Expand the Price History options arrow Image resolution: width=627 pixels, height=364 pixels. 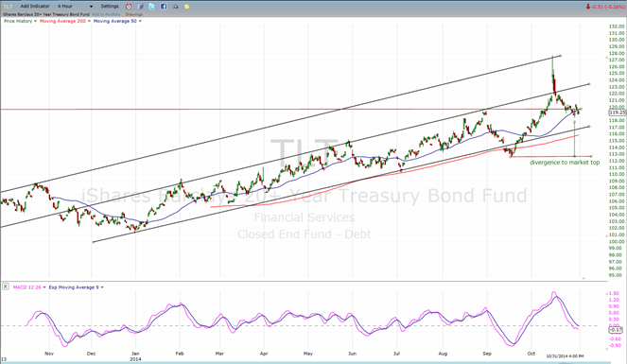pos(36,21)
